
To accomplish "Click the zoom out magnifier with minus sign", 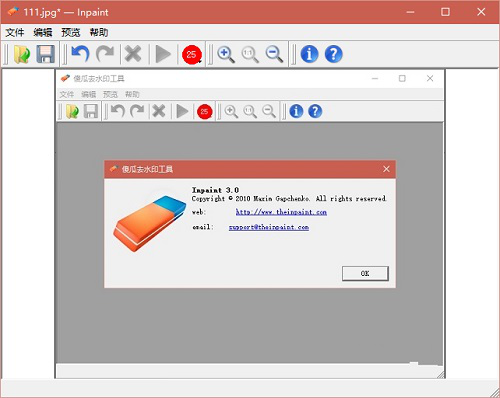I will click(x=274, y=54).
